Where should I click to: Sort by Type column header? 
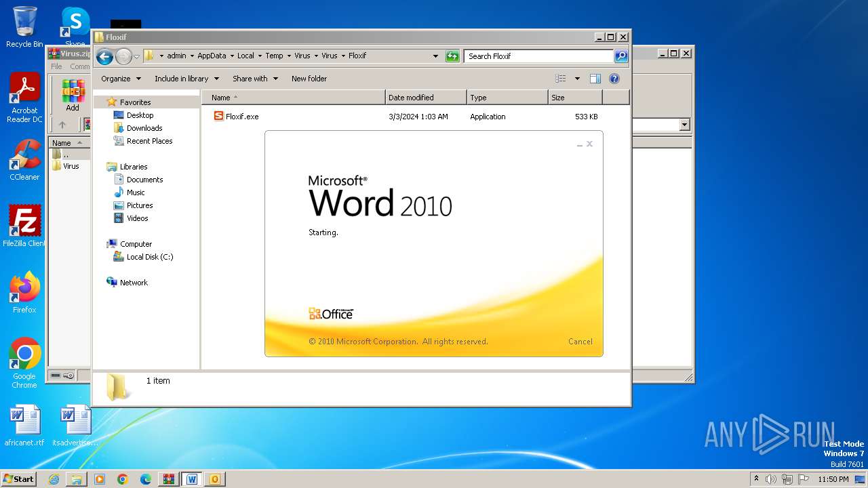[x=507, y=98]
